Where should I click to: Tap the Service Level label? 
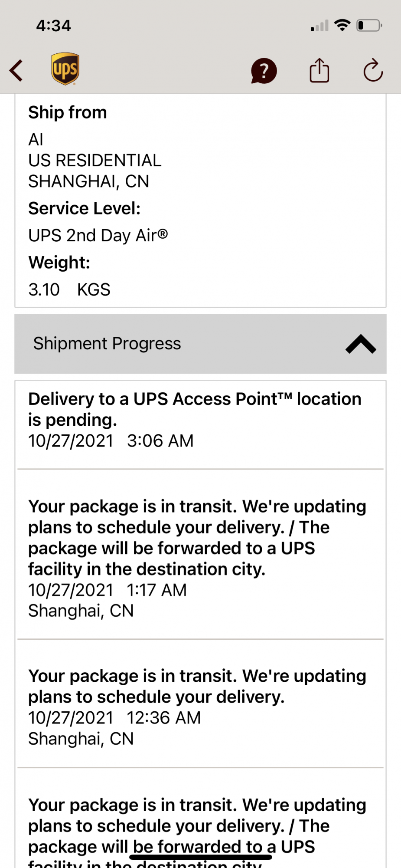85,209
